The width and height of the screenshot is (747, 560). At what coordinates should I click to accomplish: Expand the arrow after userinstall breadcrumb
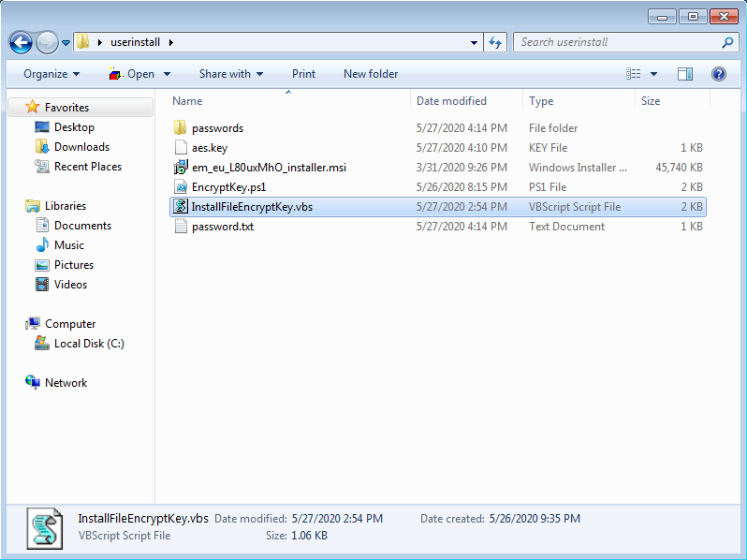click(x=171, y=42)
